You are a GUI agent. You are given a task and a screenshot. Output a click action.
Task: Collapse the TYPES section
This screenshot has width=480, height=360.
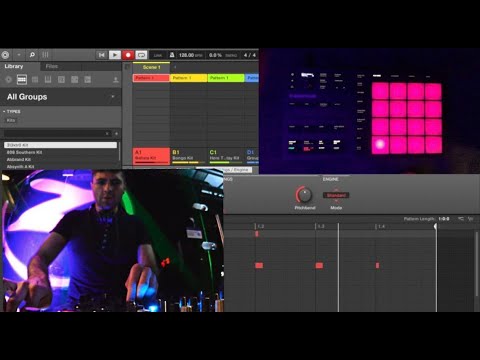[x=12, y=111]
